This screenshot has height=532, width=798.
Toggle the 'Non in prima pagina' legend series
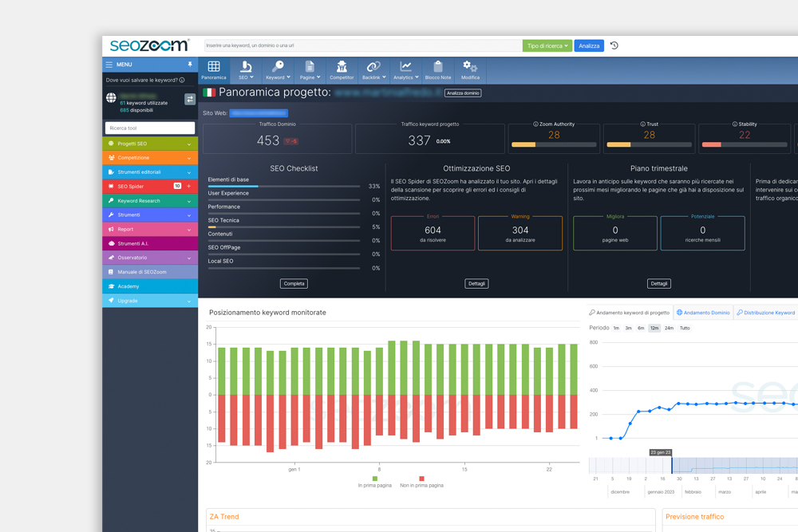coord(421,483)
